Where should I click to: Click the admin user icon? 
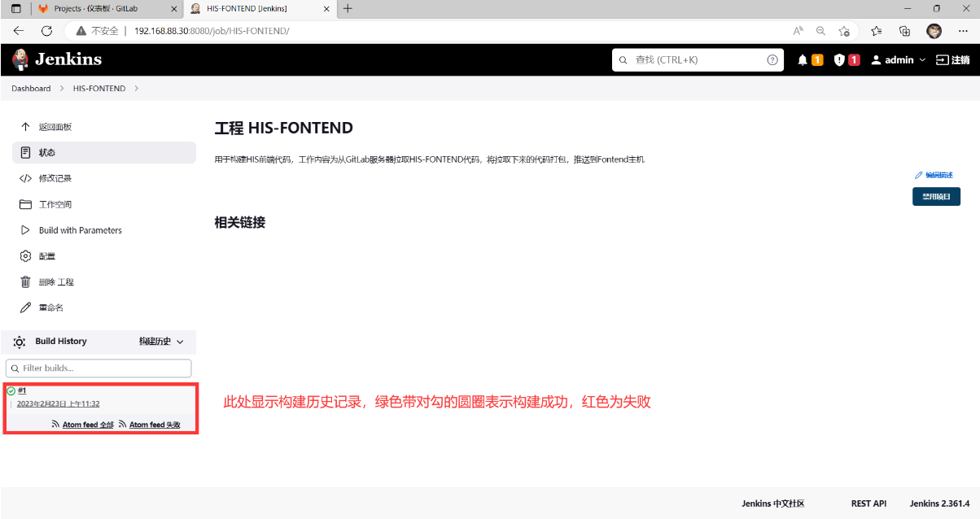[877, 60]
